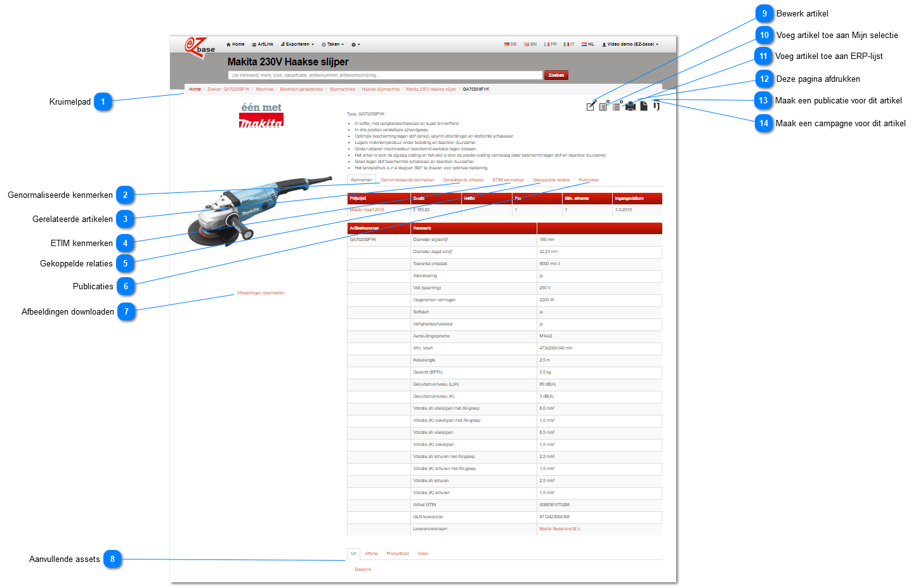Switch language to Dutch (NL flag)
The image size is (916, 588).
[587, 44]
